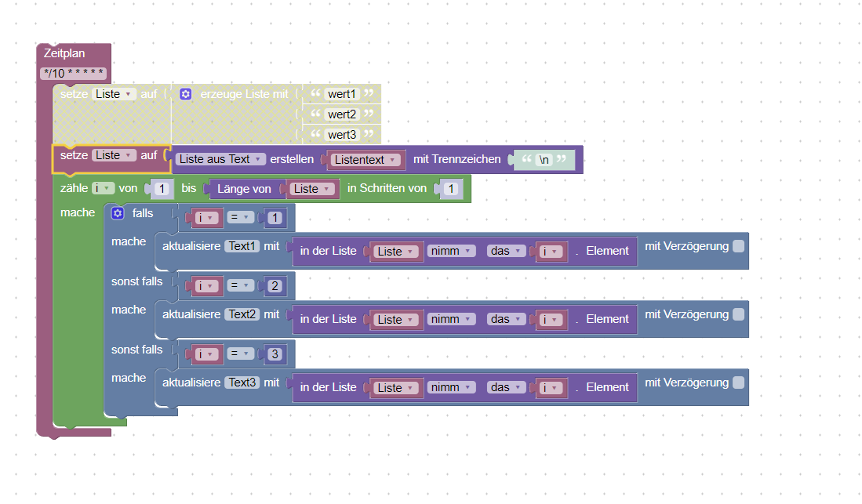
Task: Click the 'falls' label of the if block
Action: (143, 213)
